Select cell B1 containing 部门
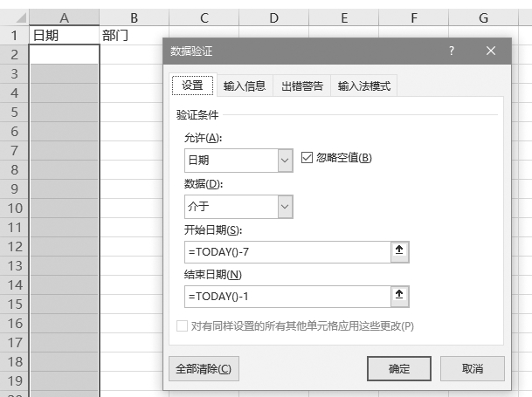Viewport: 532px width, 397px height. [134, 35]
